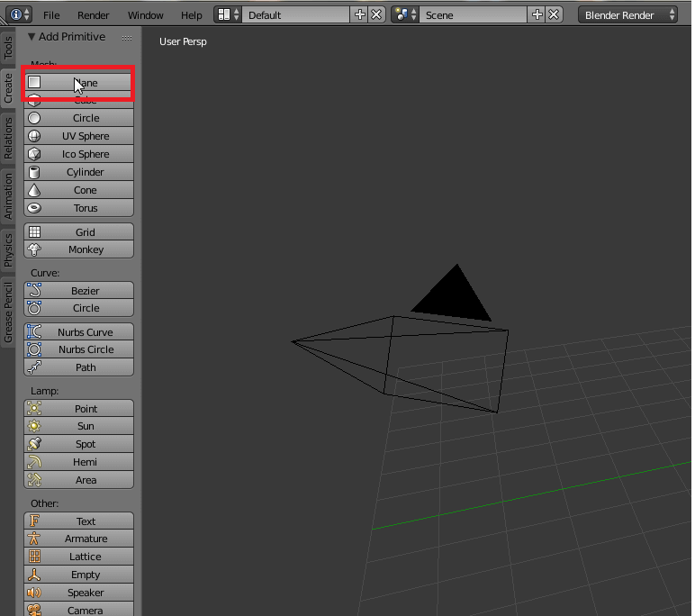Add a Path curve
Screen dimensions: 695x616
78,367
